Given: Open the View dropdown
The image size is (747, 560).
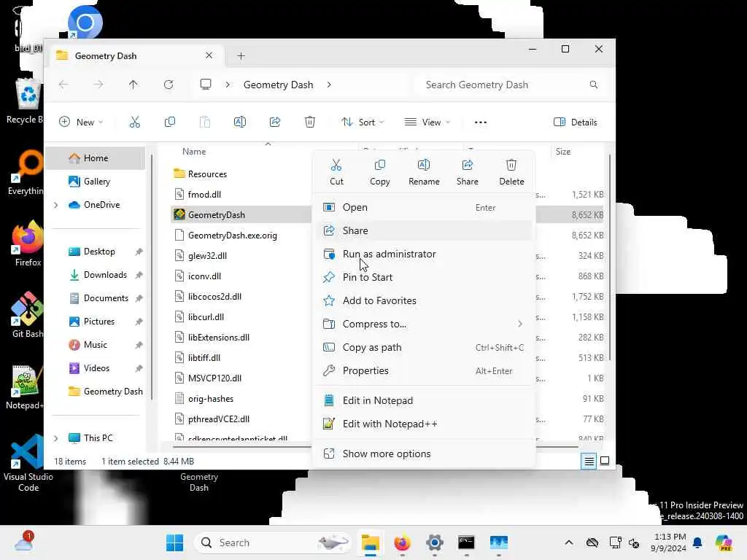Looking at the screenshot, I should pyautogui.click(x=427, y=122).
